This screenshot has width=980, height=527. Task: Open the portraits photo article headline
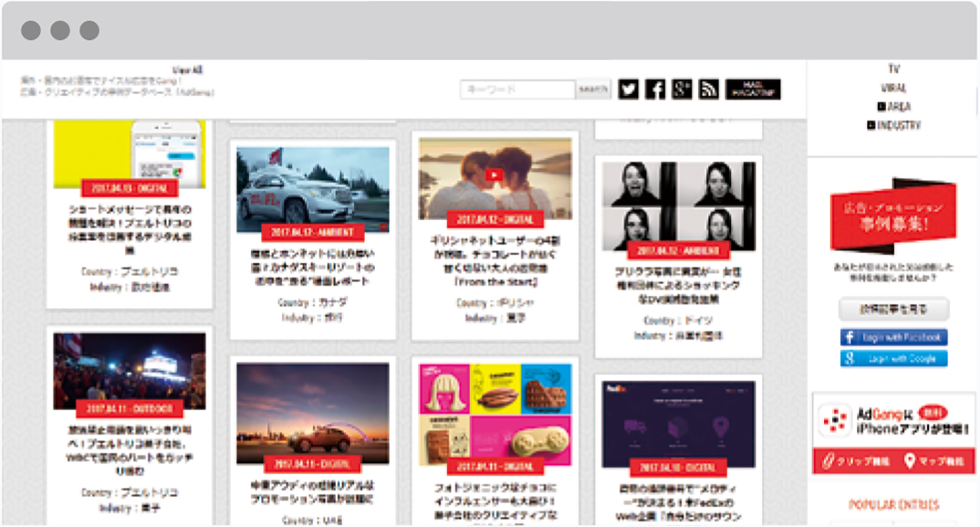679,285
